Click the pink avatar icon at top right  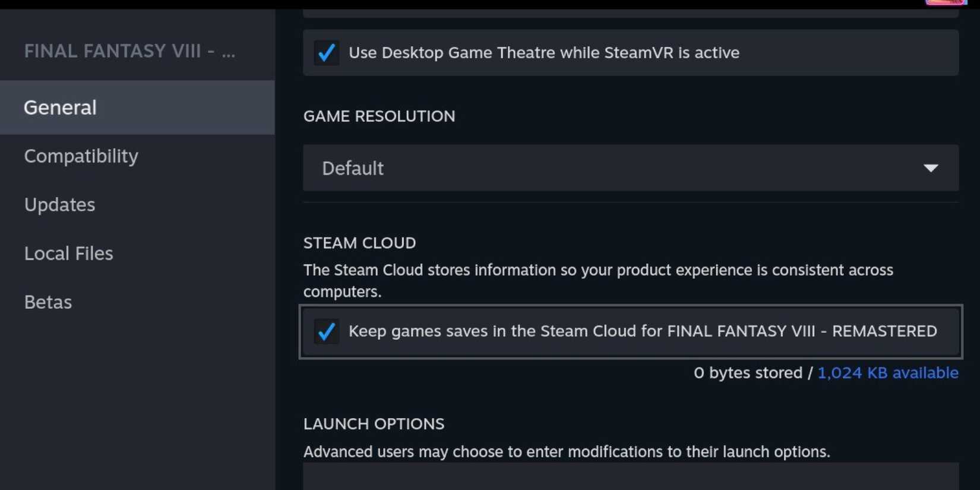[946, 2]
